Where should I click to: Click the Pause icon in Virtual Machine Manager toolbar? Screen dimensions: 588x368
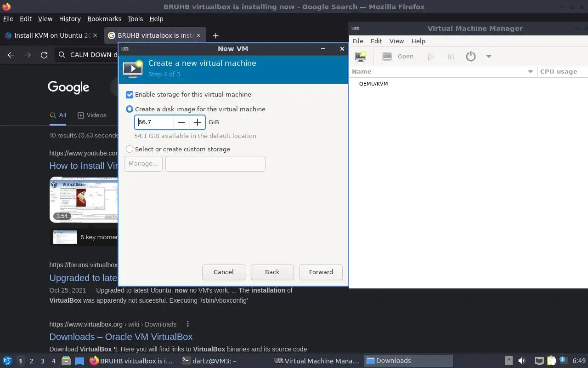(x=451, y=57)
